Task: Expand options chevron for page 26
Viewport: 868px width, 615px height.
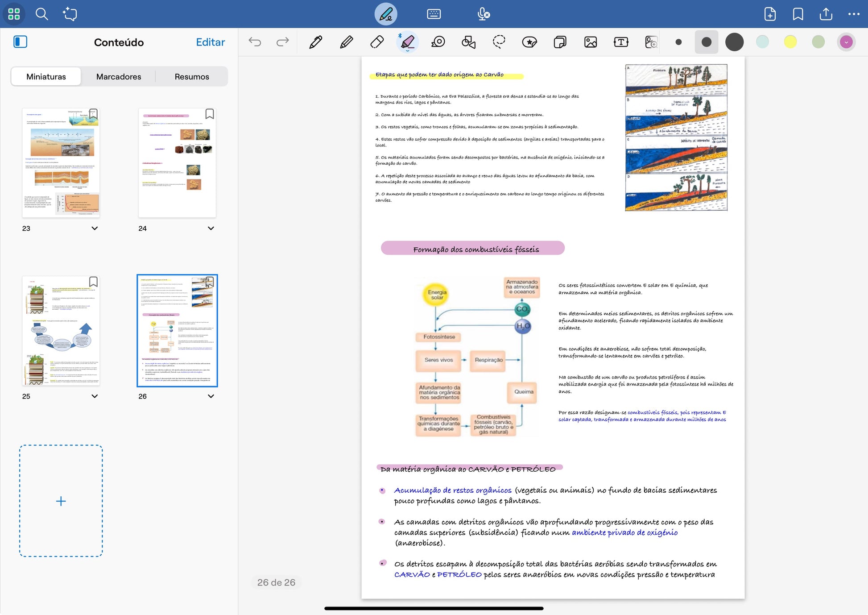Action: click(211, 396)
